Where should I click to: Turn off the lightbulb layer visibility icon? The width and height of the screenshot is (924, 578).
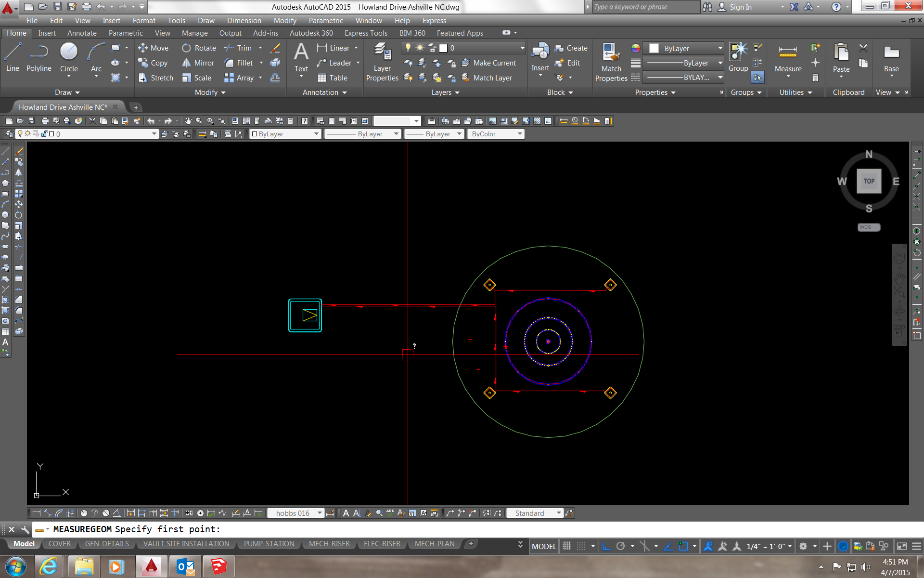pyautogui.click(x=408, y=48)
